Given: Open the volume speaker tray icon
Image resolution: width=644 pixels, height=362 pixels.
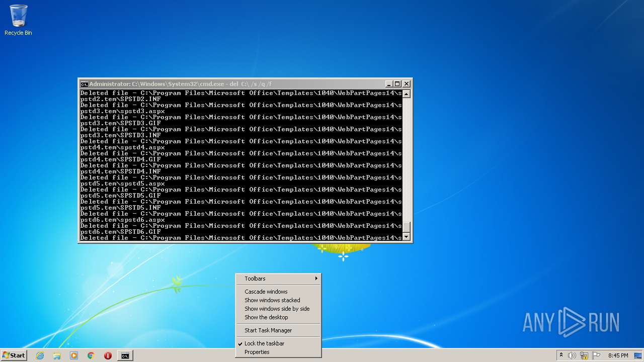Looking at the screenshot, I should [572, 355].
